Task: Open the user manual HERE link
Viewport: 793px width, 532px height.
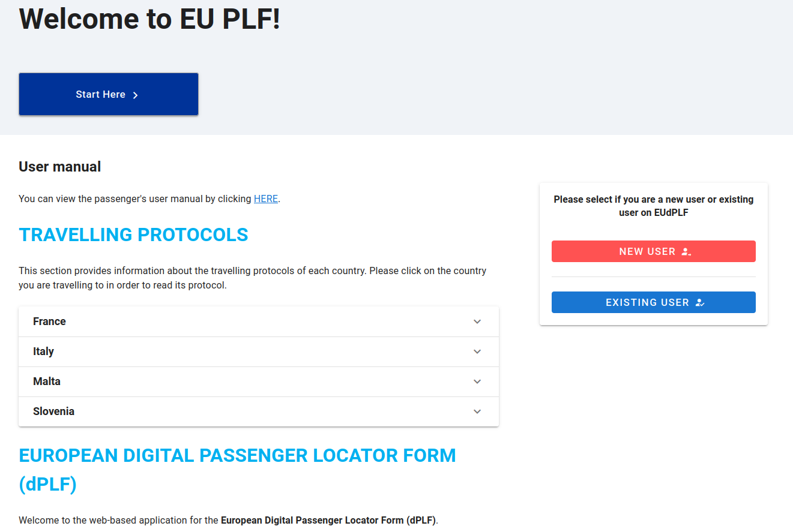Action: point(266,199)
